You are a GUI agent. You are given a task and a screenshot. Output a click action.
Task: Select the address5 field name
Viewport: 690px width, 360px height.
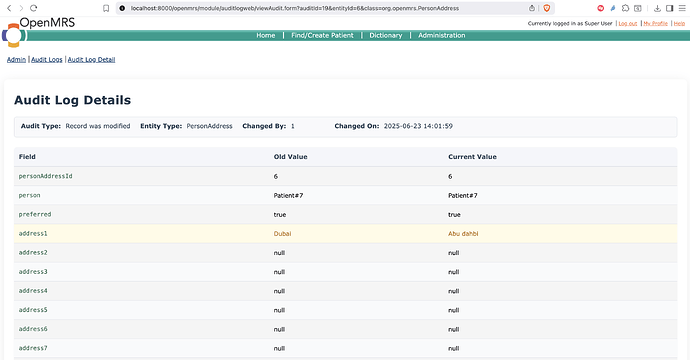pos(33,310)
